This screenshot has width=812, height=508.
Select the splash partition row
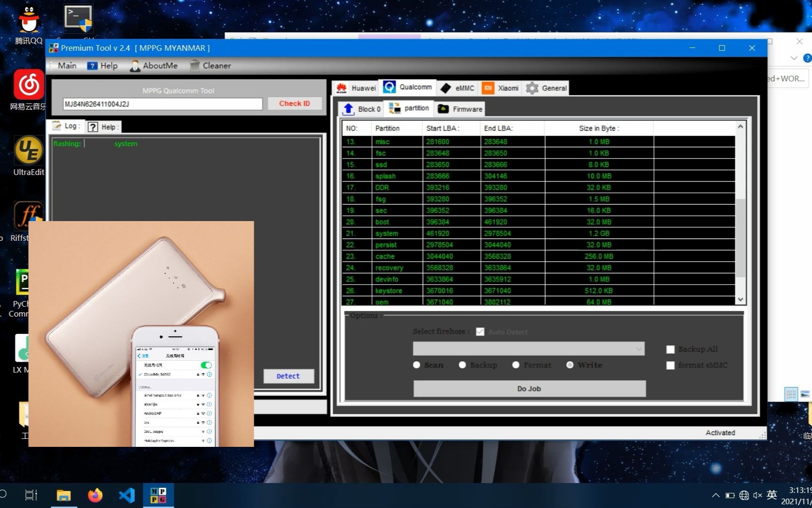click(x=539, y=176)
